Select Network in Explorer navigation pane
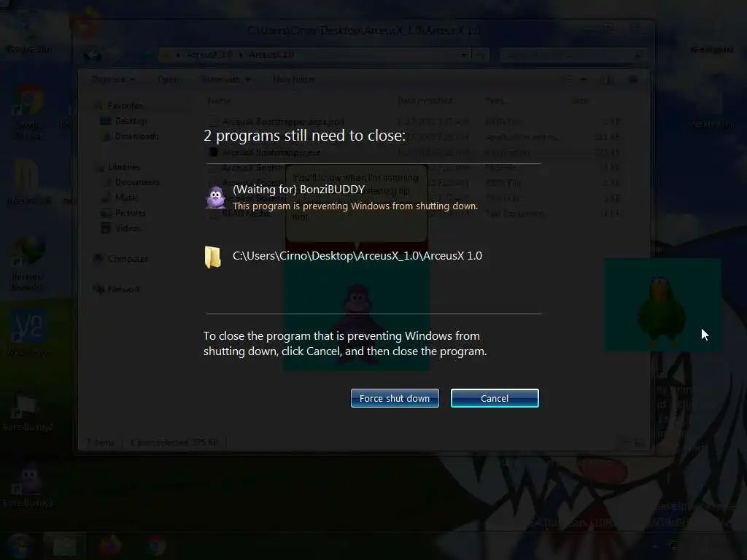Viewport: 747px width, 560px height. click(x=117, y=289)
